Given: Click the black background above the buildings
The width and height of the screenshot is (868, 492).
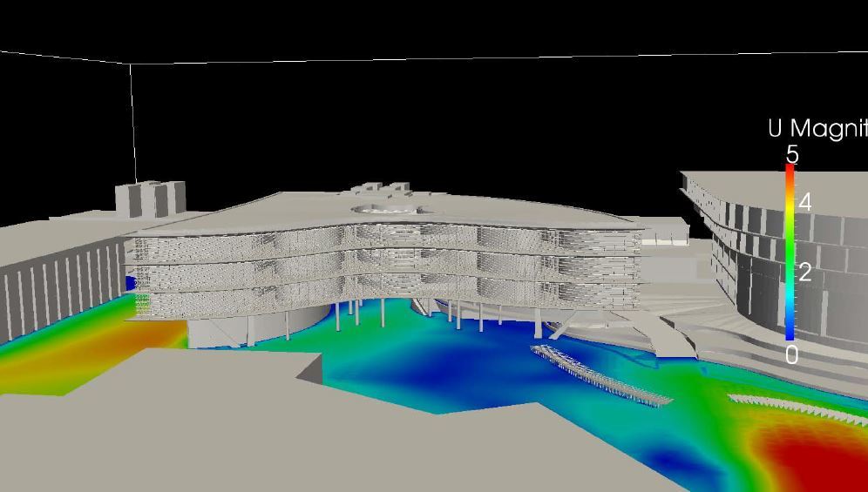Looking at the screenshot, I should point(436,113).
